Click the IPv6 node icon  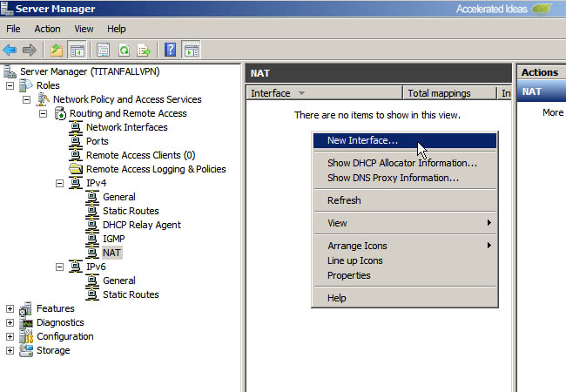(76, 267)
